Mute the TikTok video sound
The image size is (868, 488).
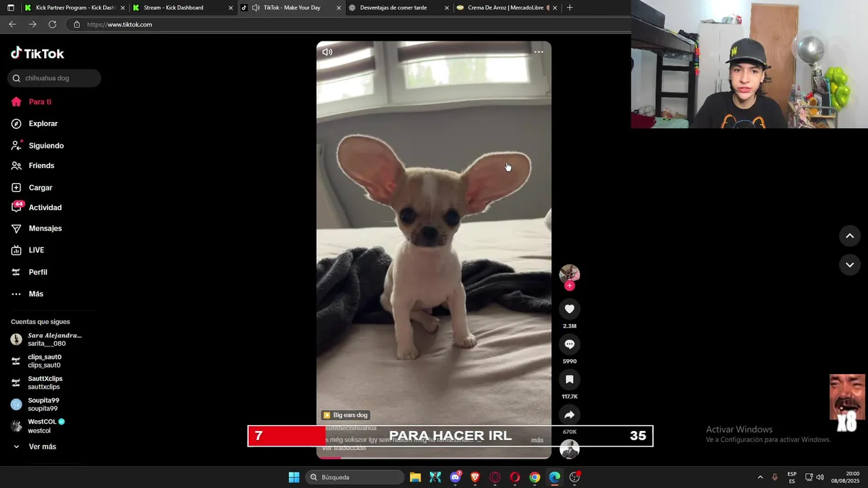pos(327,52)
